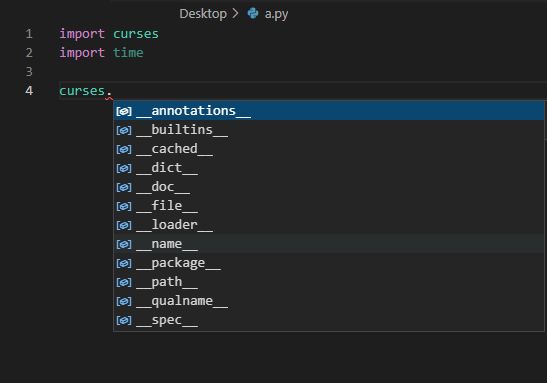Open the Desktop breadcrumb folder
This screenshot has height=383, width=547.
click(203, 14)
